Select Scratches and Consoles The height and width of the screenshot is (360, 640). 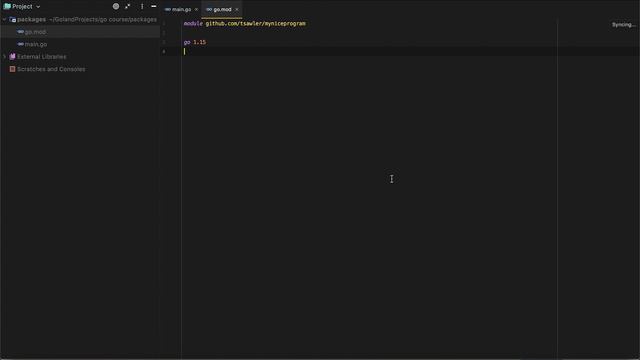[x=51, y=69]
